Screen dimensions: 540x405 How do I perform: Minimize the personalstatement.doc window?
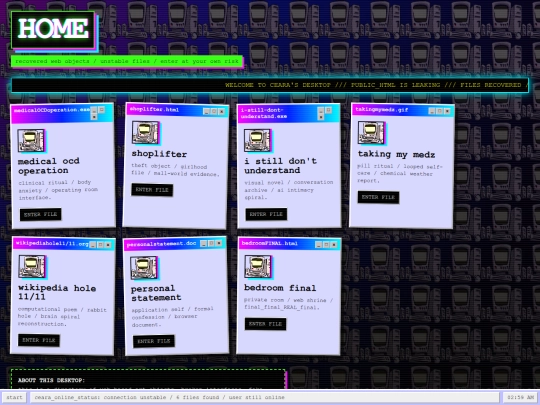tap(204, 243)
